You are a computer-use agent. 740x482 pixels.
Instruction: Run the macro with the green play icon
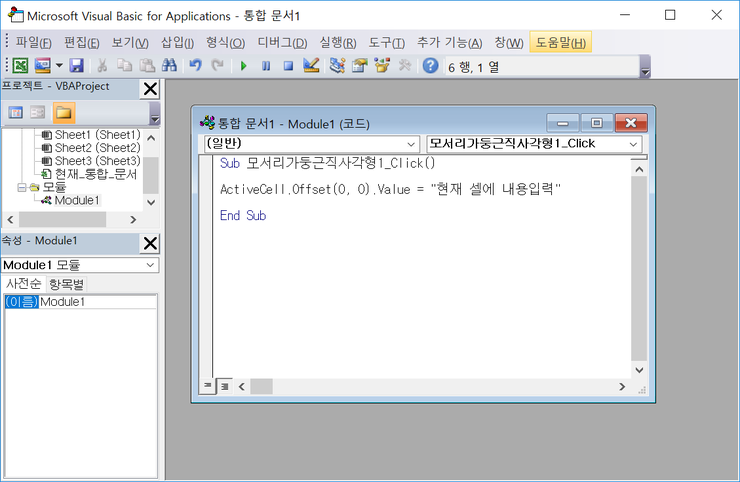point(243,65)
